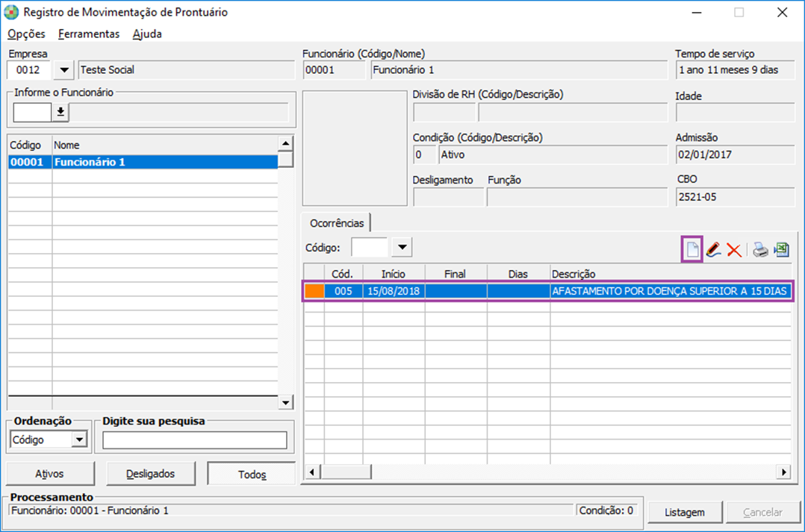
Task: Click the AFASTAMENTO POR DOENÇA description cell
Action: point(670,291)
